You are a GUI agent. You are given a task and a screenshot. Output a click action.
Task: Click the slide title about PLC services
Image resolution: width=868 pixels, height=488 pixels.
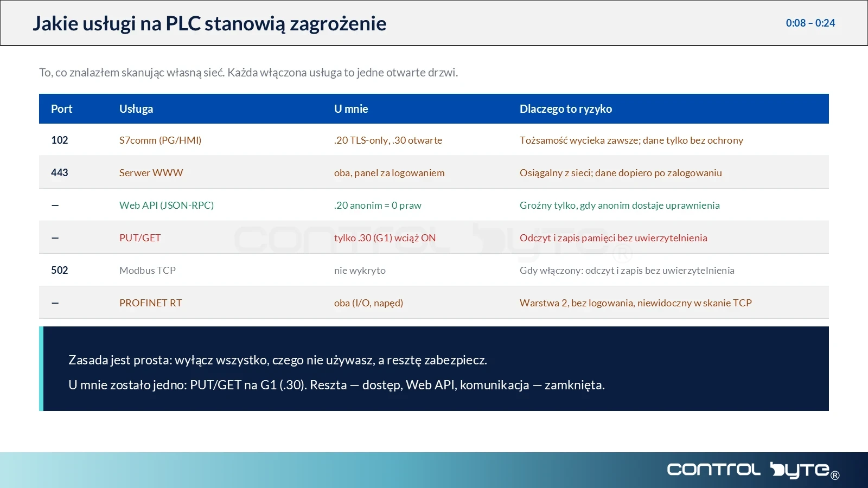point(209,24)
